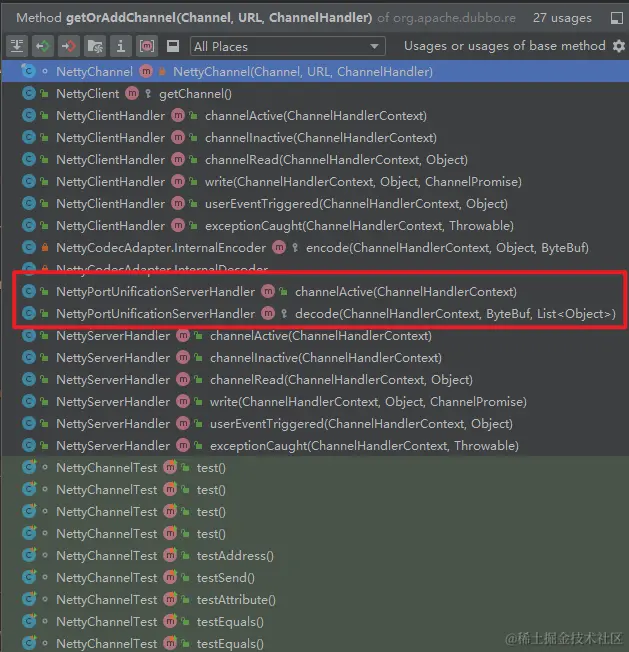Toggle group by method icon
The height and width of the screenshot is (652, 629).
click(147, 46)
